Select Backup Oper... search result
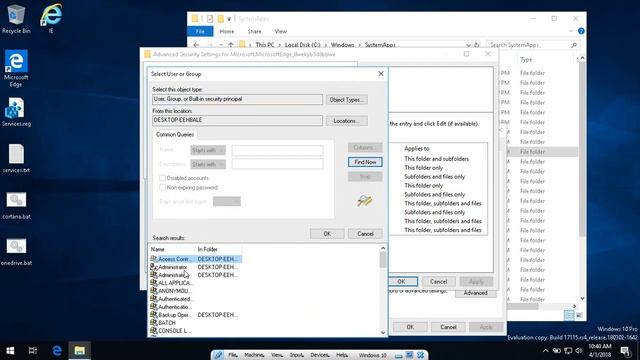The image size is (640, 360). [196, 315]
